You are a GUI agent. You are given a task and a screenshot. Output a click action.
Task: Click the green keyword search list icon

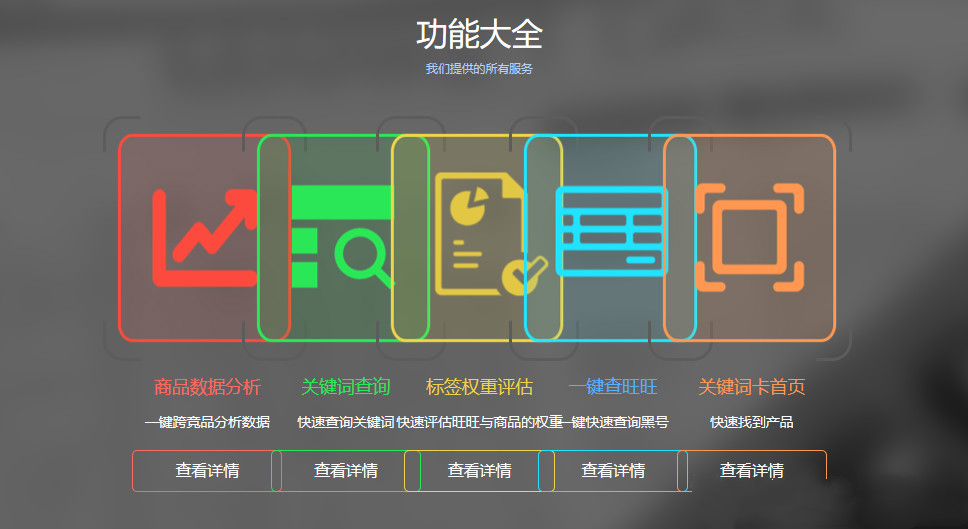pyautogui.click(x=341, y=237)
